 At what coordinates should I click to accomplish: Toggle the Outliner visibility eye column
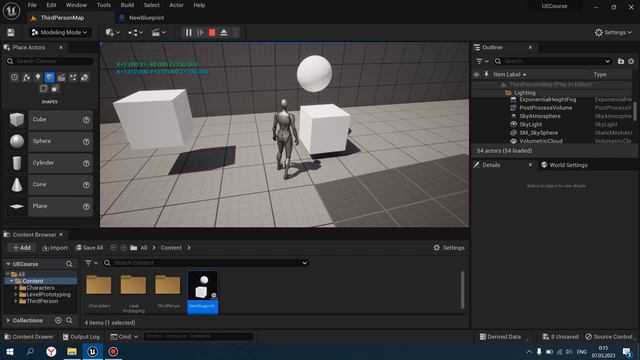(x=476, y=75)
